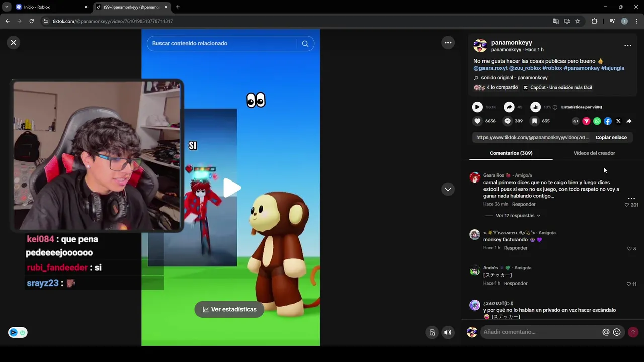This screenshot has height=362, width=644.
Task: Open more share options arrow
Action: 629,121
